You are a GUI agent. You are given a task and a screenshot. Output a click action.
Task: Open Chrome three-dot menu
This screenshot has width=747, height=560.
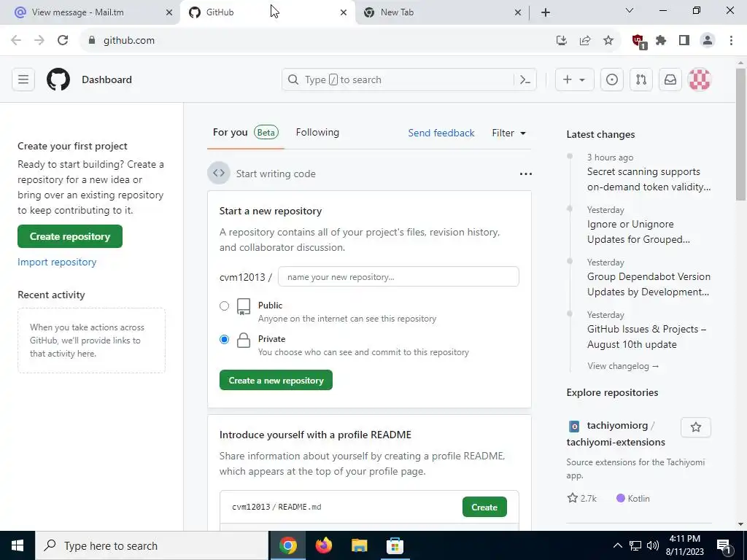pos(731,41)
